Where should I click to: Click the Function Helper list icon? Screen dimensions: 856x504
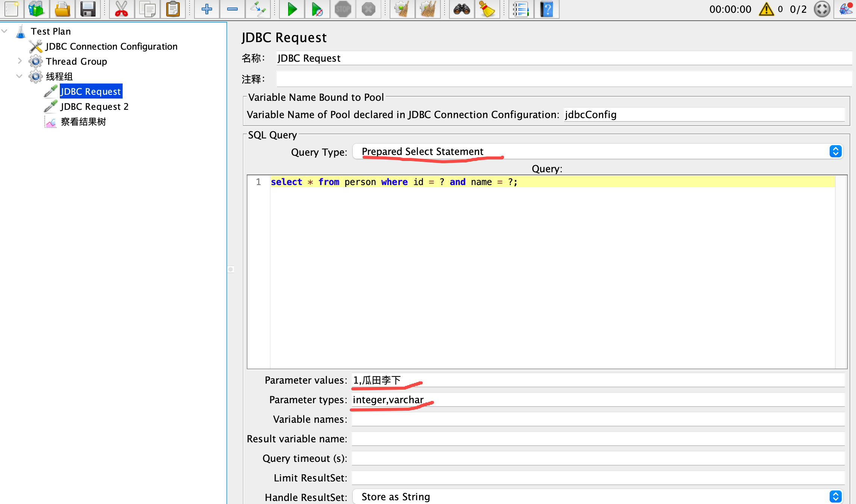[521, 9]
